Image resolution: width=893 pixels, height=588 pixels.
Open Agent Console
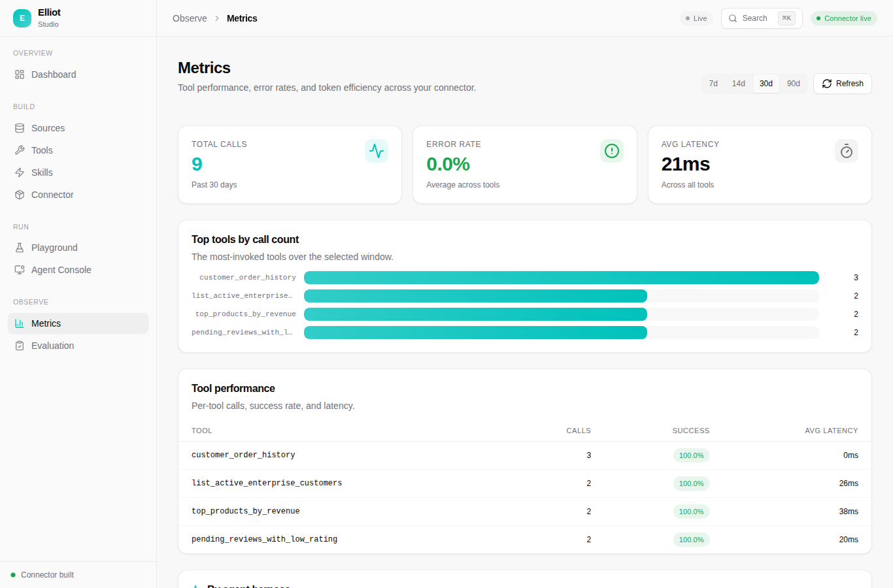click(78, 270)
